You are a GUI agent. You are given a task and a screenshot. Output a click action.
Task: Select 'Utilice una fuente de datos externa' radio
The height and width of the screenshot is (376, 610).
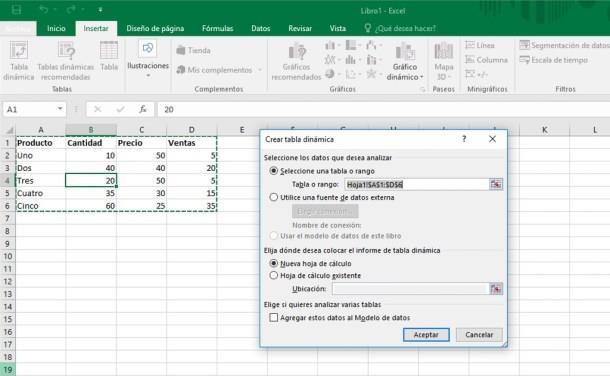point(273,197)
